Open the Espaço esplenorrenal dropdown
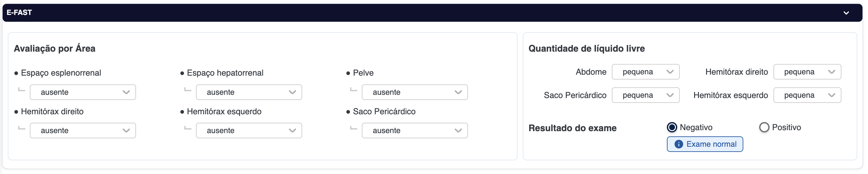Image resolution: width=868 pixels, height=174 pixels. (x=83, y=92)
